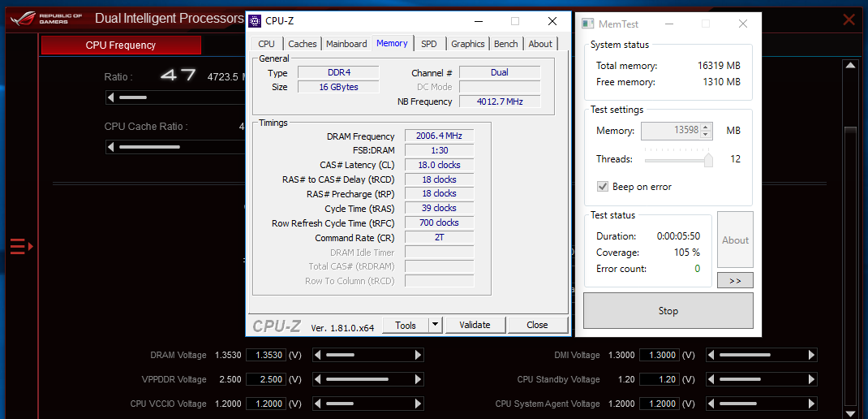This screenshot has height=419, width=868.
Task: Click the CAS# Latency value 18.0 clocks
Action: (x=439, y=165)
